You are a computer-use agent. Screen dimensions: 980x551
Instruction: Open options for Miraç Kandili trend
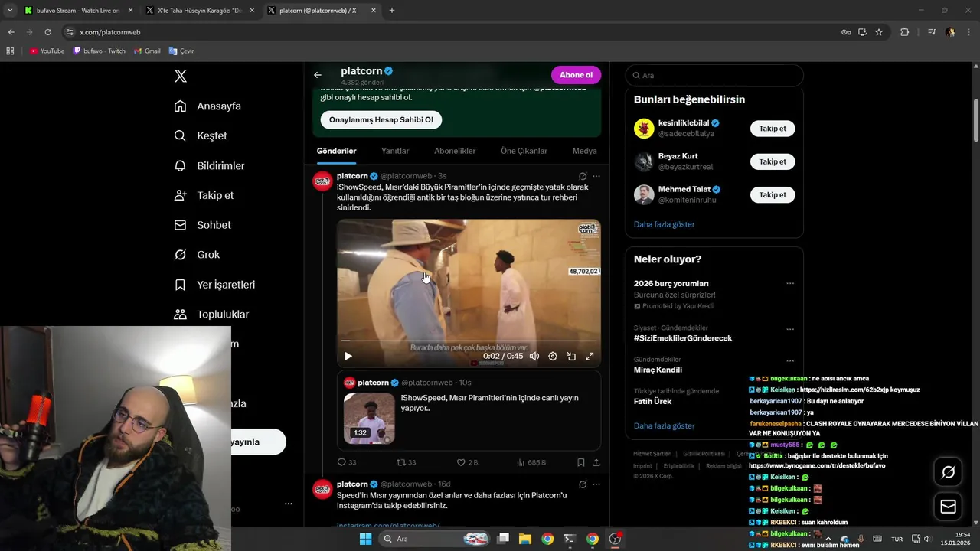[x=790, y=360]
